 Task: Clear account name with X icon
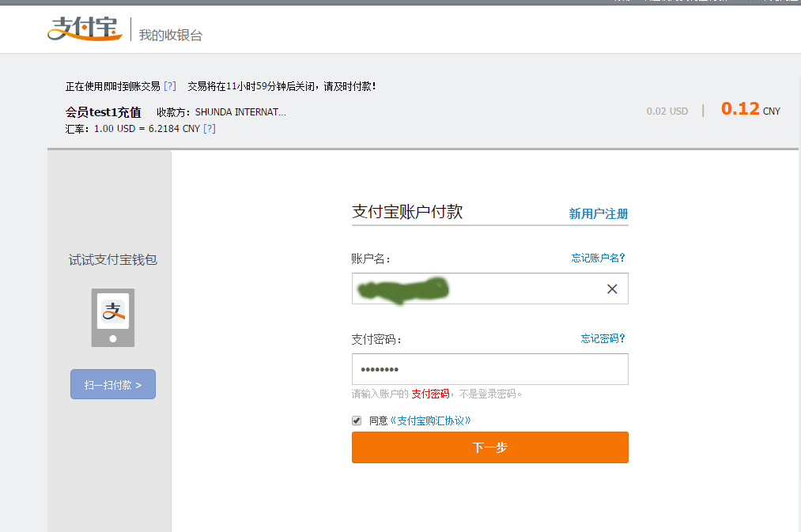point(611,289)
